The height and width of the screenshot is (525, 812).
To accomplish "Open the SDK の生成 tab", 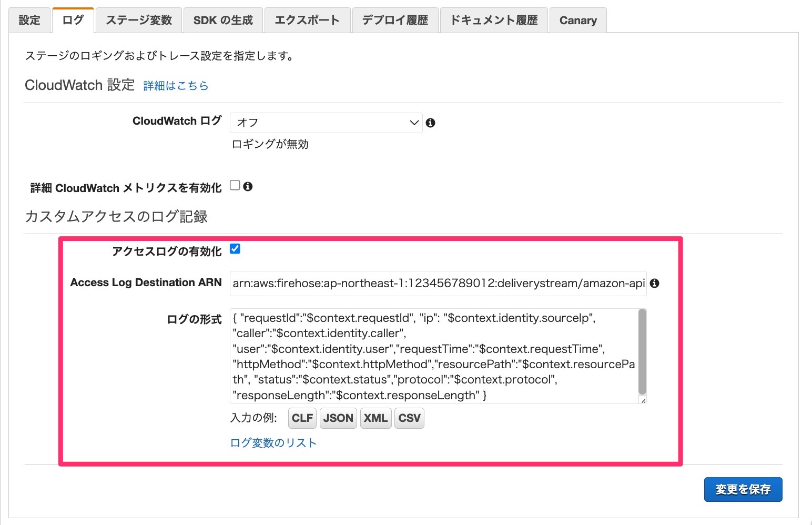I will point(223,19).
